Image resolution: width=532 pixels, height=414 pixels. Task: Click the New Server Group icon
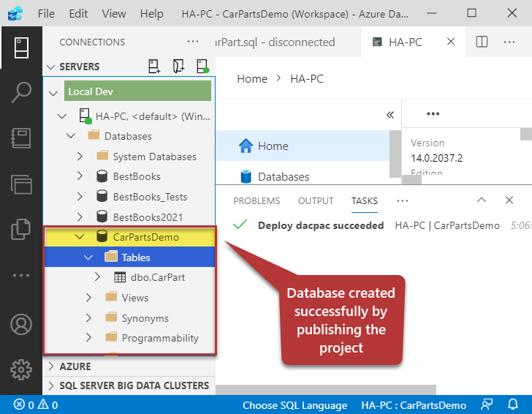(x=178, y=67)
